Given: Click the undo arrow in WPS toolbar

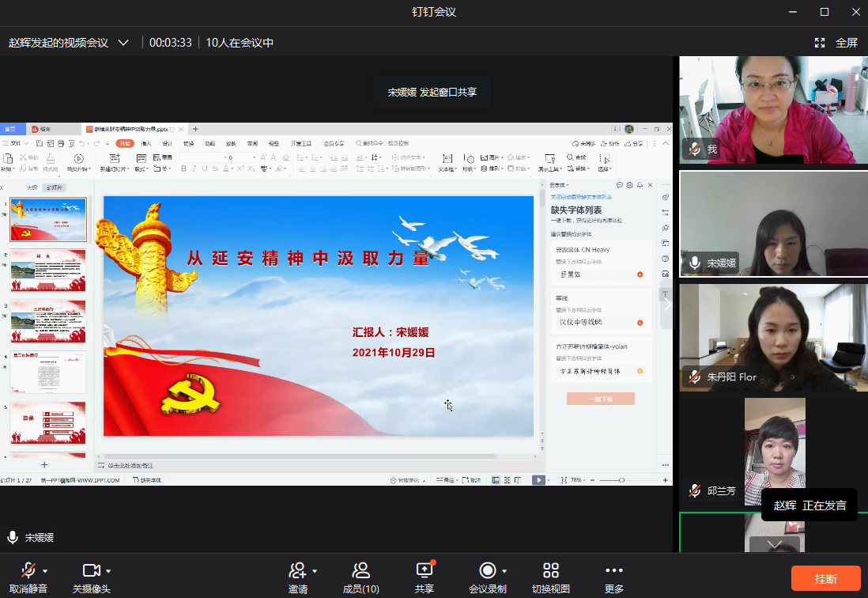Looking at the screenshot, I should click(81, 143).
